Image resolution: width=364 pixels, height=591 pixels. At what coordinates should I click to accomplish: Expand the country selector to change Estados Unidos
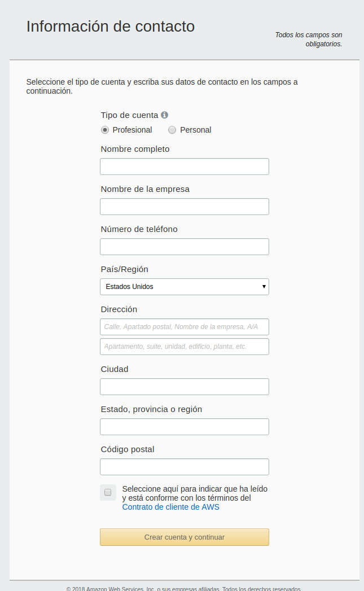(x=184, y=287)
